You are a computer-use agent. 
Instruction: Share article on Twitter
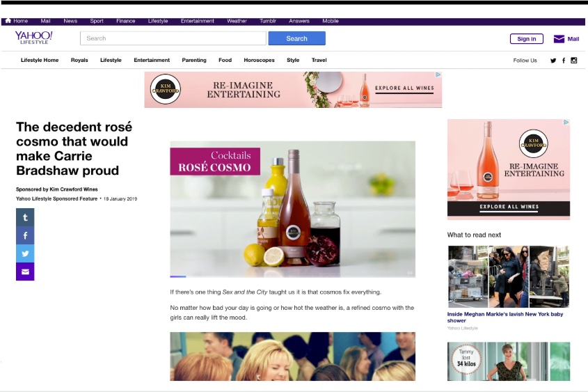click(x=25, y=253)
